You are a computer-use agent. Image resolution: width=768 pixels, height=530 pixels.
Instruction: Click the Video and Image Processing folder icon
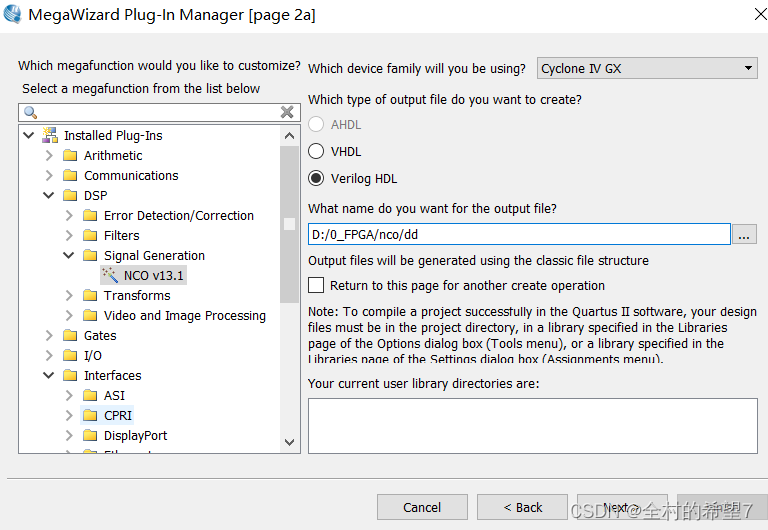pyautogui.click(x=90, y=315)
